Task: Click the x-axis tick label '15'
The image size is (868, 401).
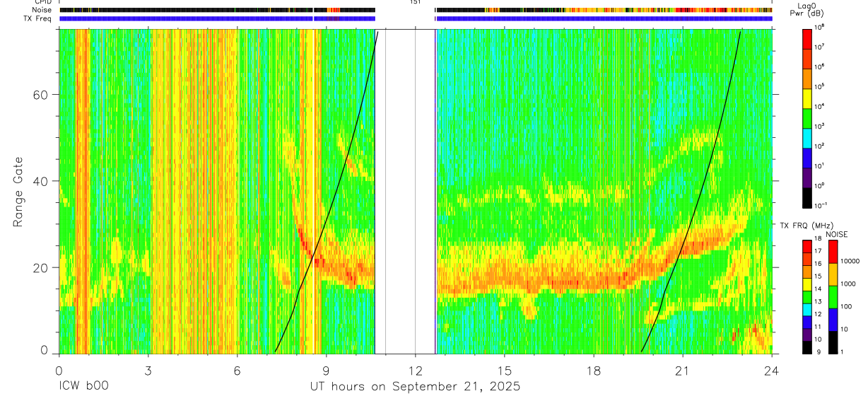Action: 504,370
